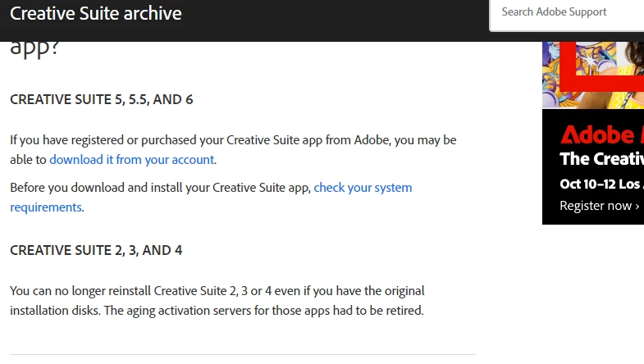Click 'Register now' in the Adobe ad
This screenshot has height=364, width=644.
[x=599, y=206]
